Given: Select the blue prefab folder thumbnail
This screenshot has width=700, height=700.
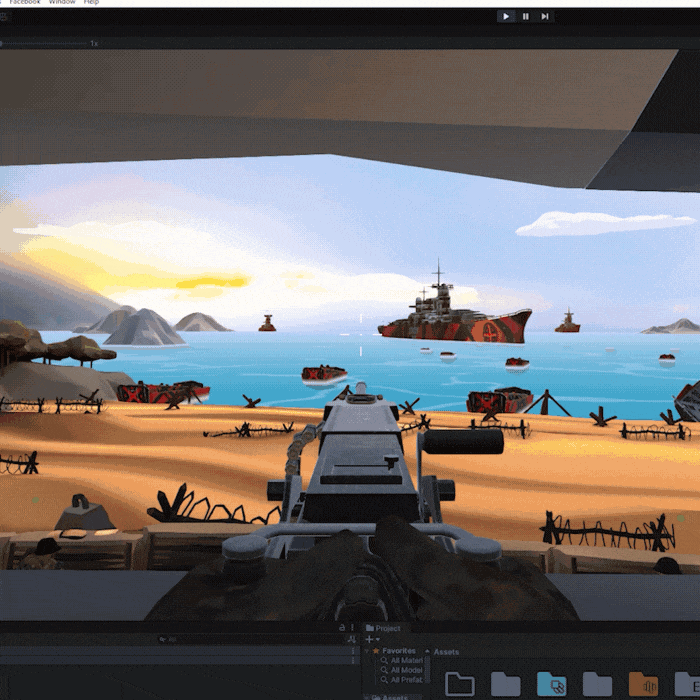Looking at the screenshot, I should coord(551,684).
